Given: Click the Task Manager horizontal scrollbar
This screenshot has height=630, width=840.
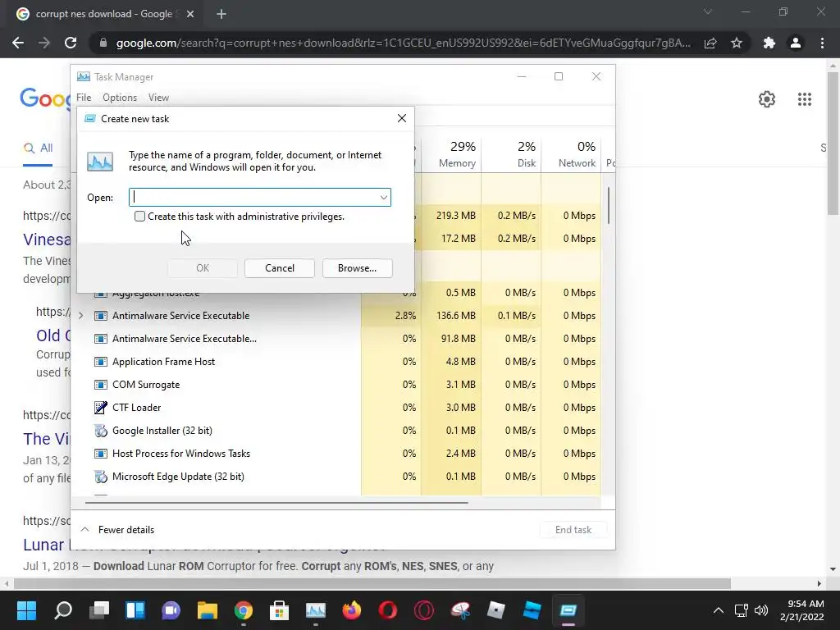Looking at the screenshot, I should pos(276,503).
